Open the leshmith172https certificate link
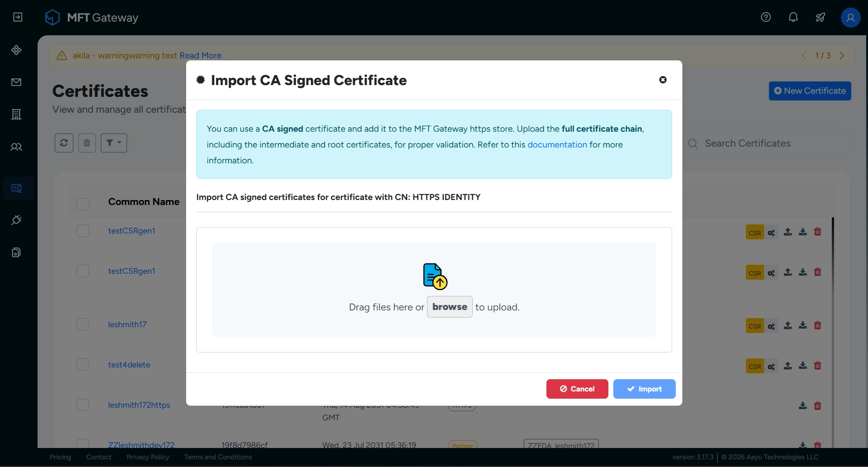868x467 pixels. [139, 405]
